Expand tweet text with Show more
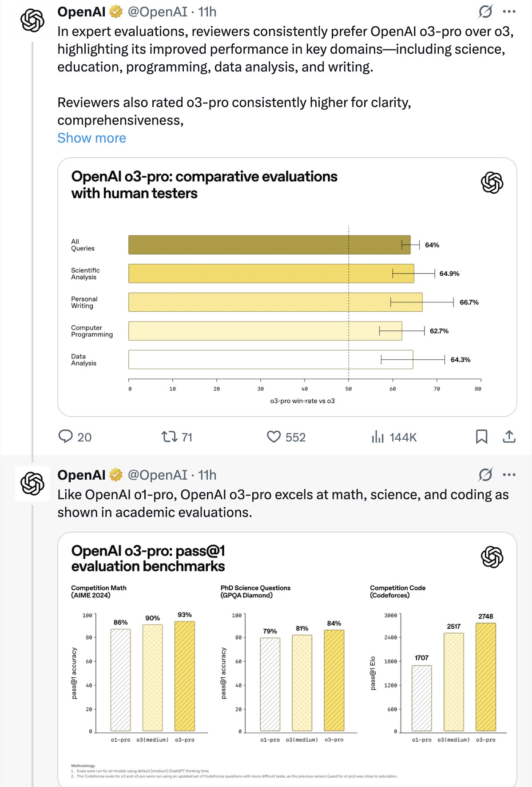 [x=91, y=138]
